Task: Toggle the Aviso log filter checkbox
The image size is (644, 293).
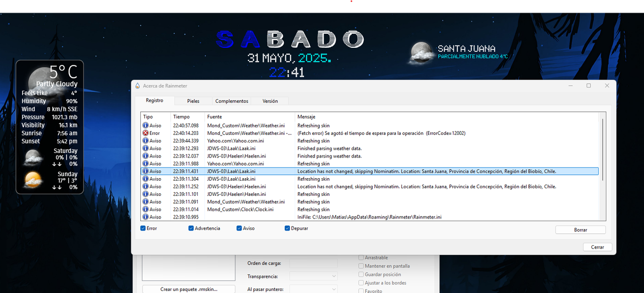Action: pos(239,228)
